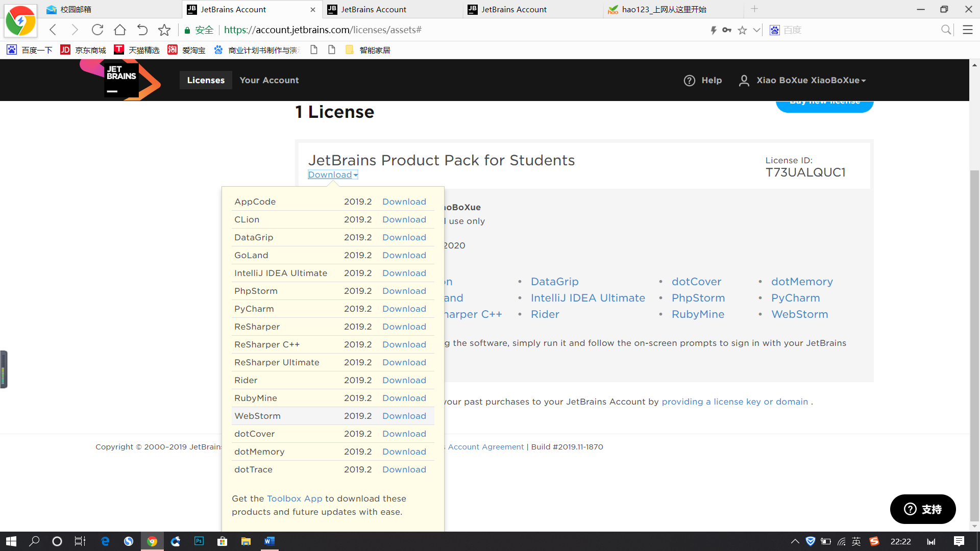Download GoLand 2019.2
Viewport: 980px width, 551px height.
pyautogui.click(x=404, y=255)
